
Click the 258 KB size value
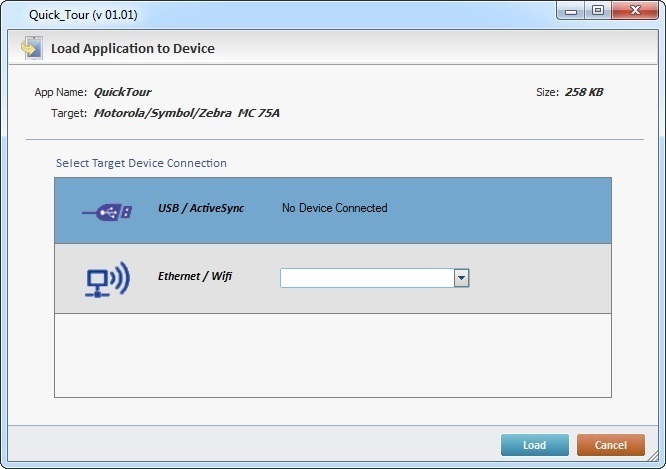point(583,92)
